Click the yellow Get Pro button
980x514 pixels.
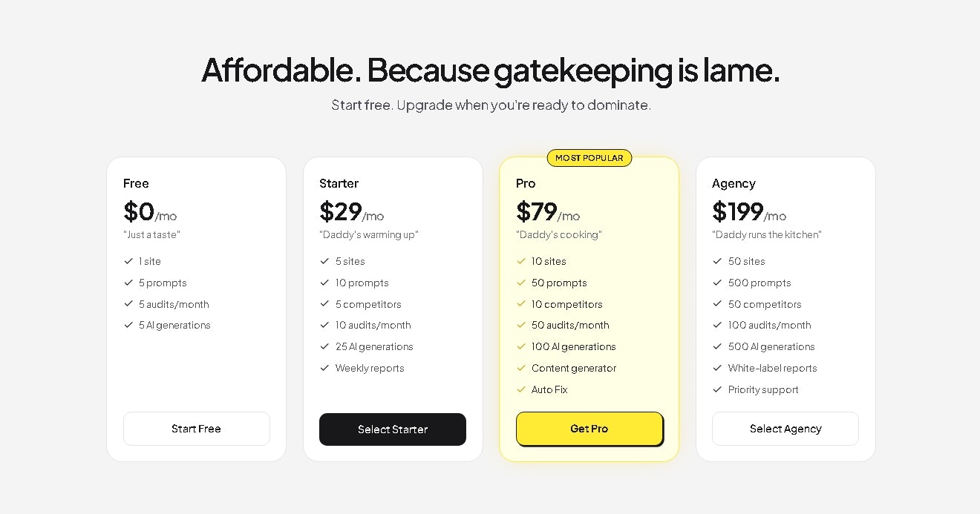(x=589, y=429)
